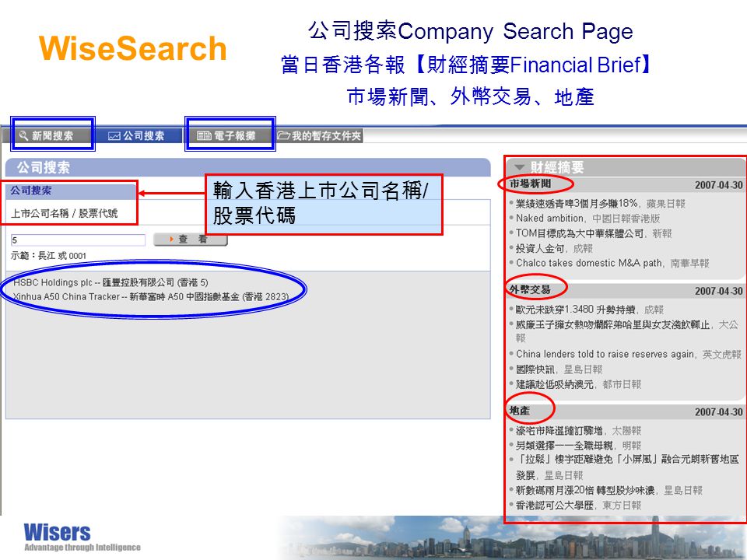Switch to the 公司搜索 tab
747x560 pixels.
pyautogui.click(x=137, y=135)
